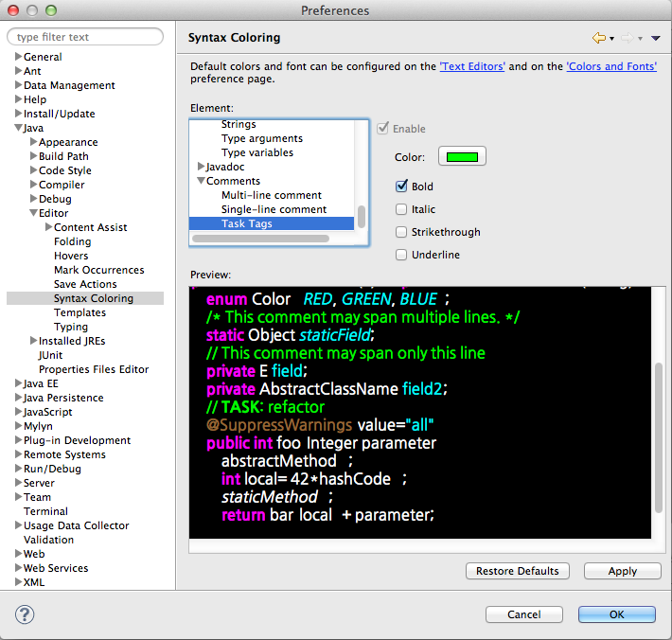Open the 'Text Editors' preference link
The image size is (672, 640).
point(472,66)
